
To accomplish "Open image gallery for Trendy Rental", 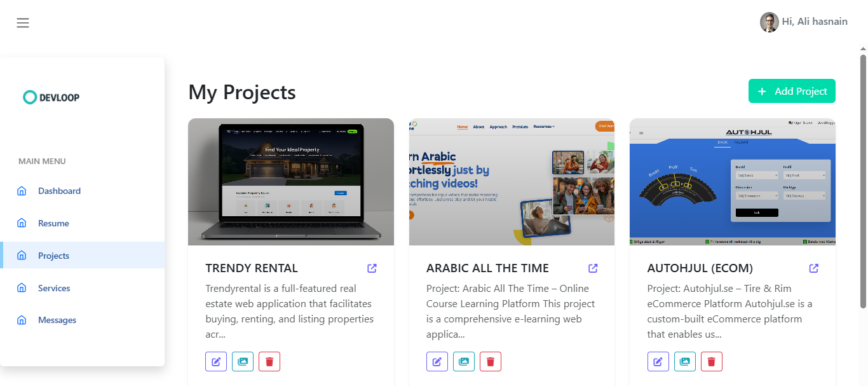I will click(x=243, y=362).
